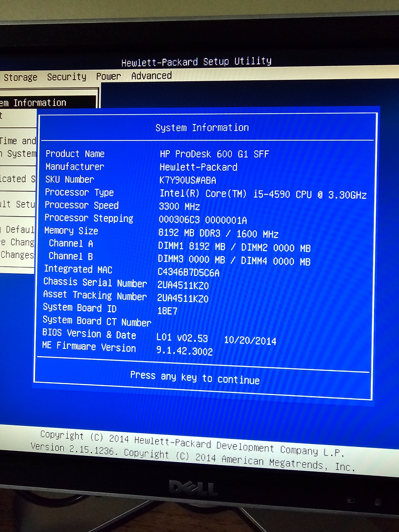Image resolution: width=399 pixels, height=532 pixels.
Task: Open the Security menu
Action: pos(67,77)
